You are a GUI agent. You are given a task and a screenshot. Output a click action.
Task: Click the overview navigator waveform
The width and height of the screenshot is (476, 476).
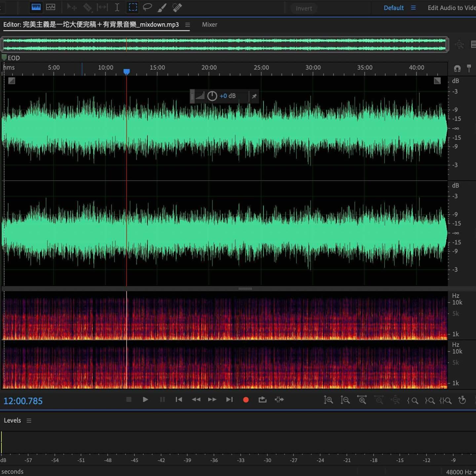point(225,44)
